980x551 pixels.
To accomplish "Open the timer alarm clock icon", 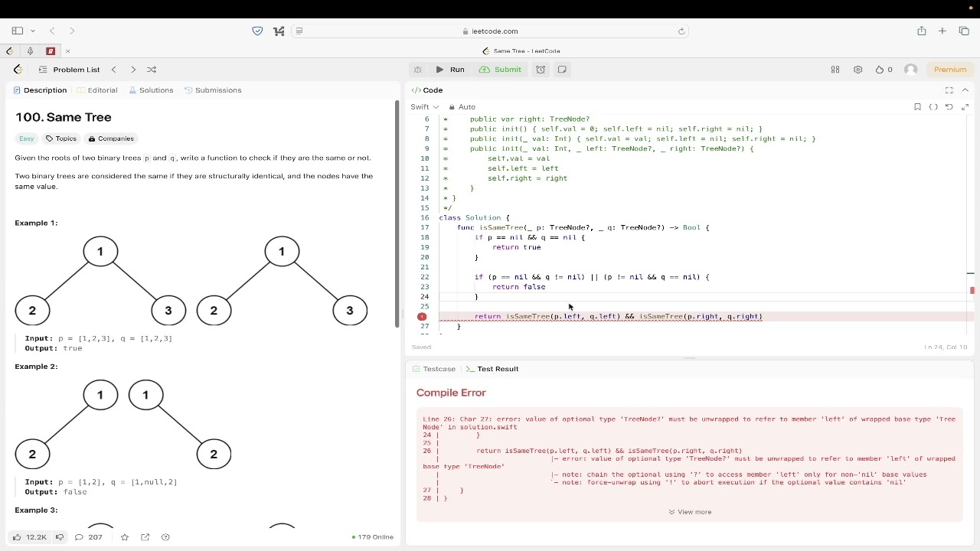I will (x=541, y=70).
